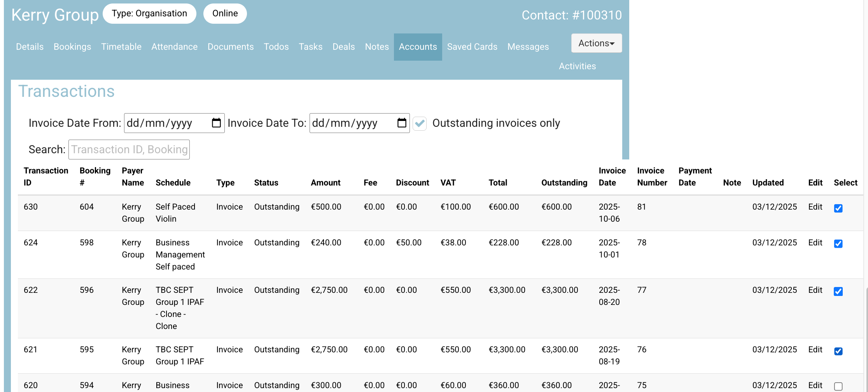Edit transaction 621

coord(815,350)
